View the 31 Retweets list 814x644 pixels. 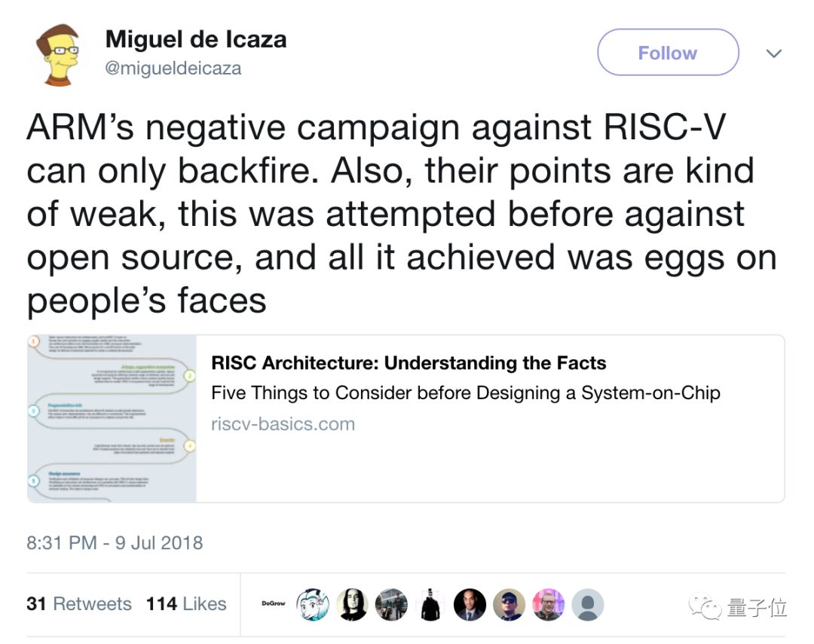click(x=78, y=604)
